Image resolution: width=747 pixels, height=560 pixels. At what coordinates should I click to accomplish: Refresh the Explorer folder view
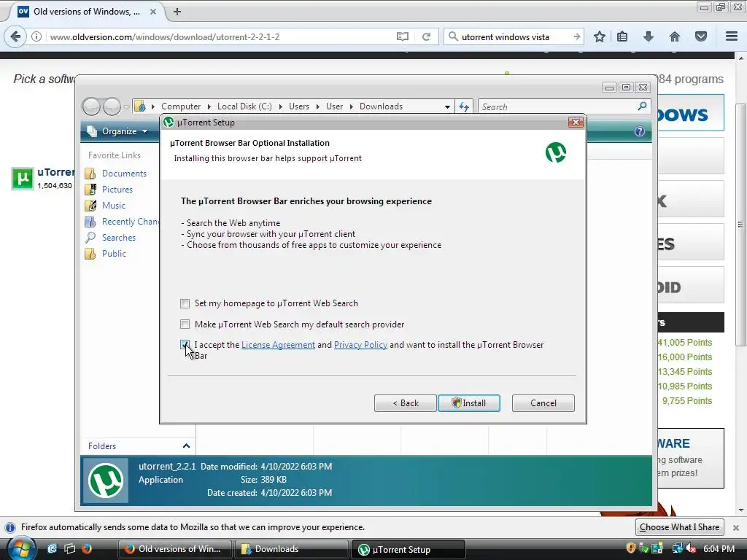(464, 106)
